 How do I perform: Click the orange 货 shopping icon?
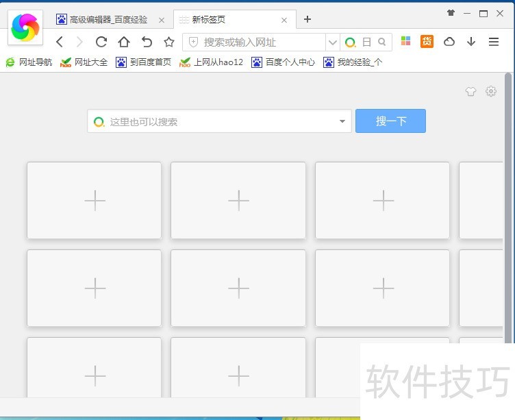point(427,42)
